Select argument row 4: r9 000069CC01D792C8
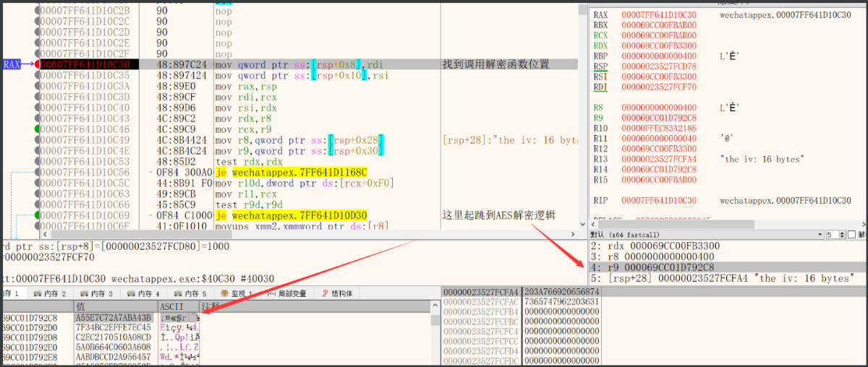This screenshot has height=367, width=868. point(728,267)
